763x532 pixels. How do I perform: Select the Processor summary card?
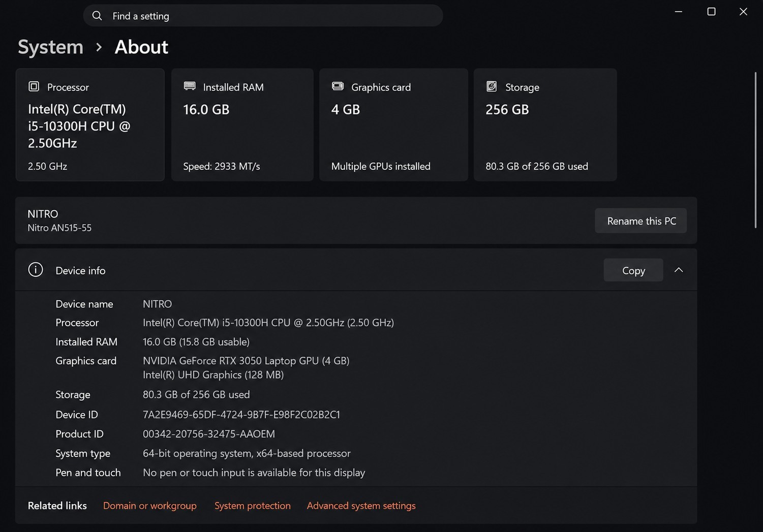[90, 124]
